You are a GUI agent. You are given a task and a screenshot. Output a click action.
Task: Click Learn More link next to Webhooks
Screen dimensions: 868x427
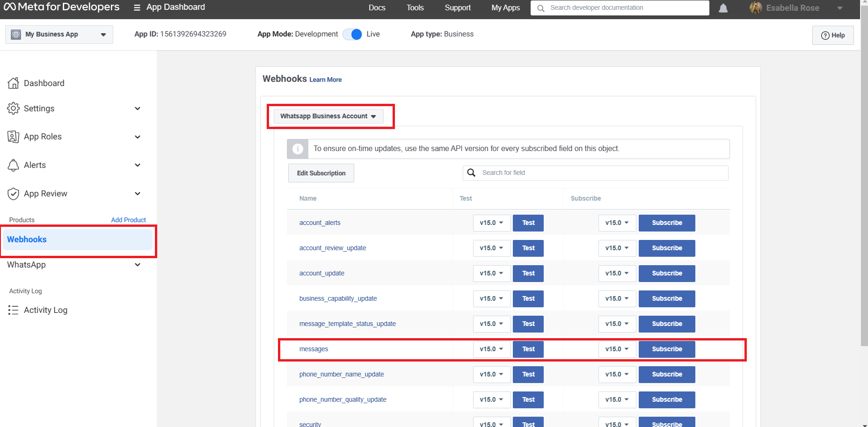[x=325, y=80]
